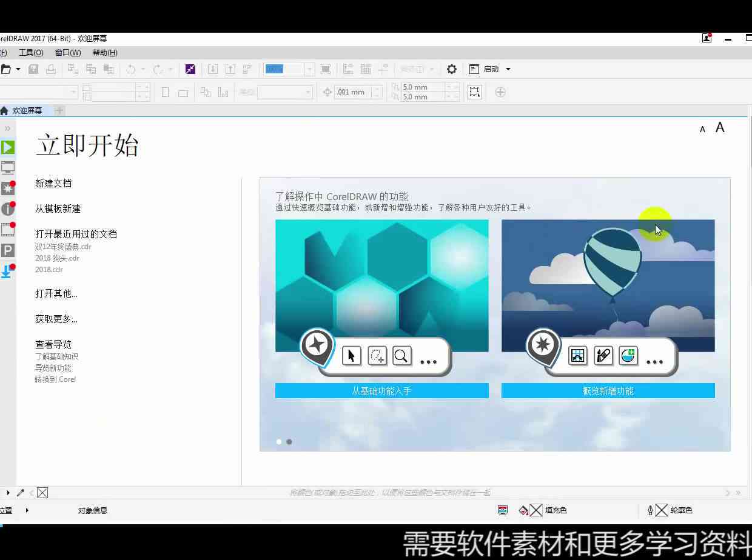
Task: Expand the page size dropdown
Action: [x=74, y=92]
